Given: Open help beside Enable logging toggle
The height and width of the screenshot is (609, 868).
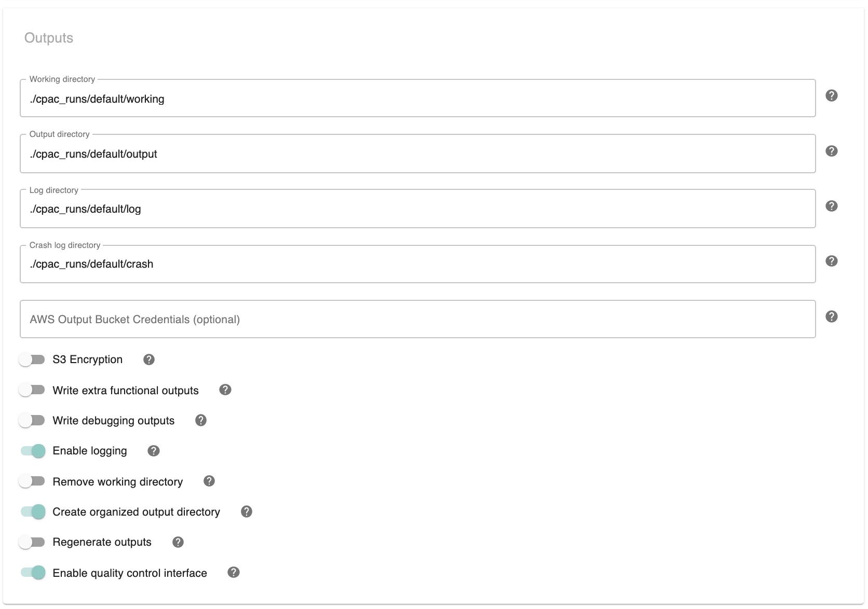Looking at the screenshot, I should (153, 451).
